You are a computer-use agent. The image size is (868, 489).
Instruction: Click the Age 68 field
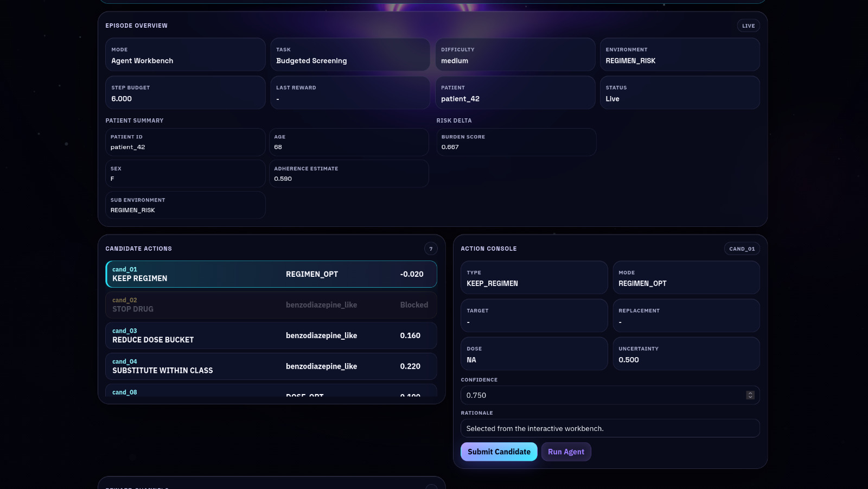pos(349,142)
